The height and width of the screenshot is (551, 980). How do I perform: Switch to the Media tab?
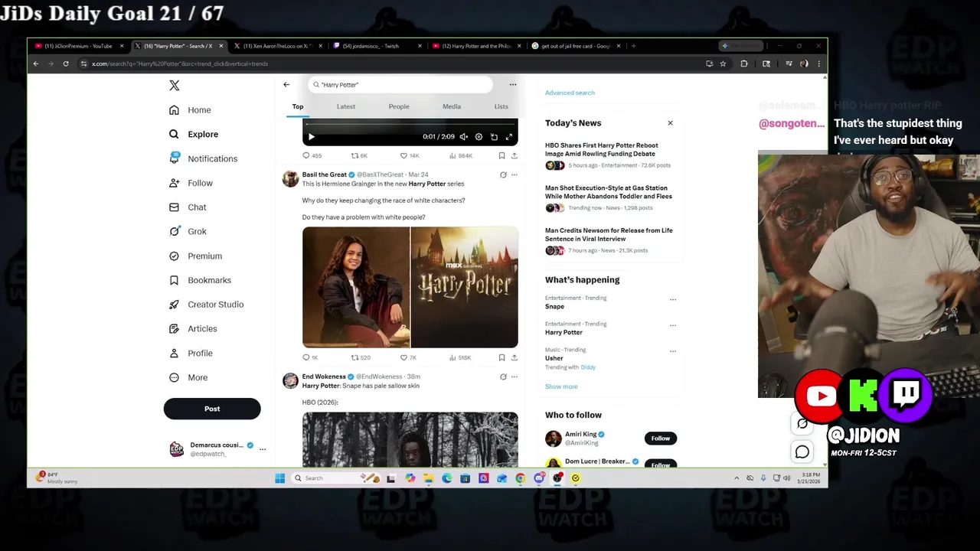click(x=452, y=106)
